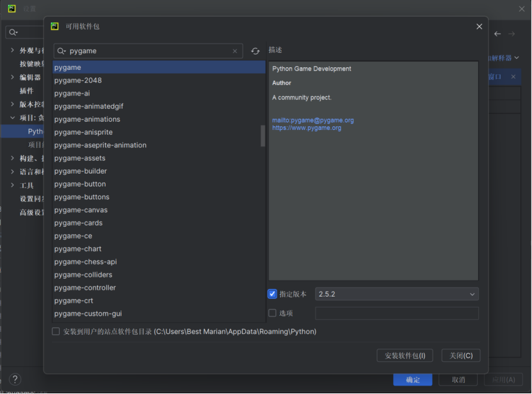Check install to user site-packages directory
This screenshot has width=532, height=394.
tap(56, 331)
